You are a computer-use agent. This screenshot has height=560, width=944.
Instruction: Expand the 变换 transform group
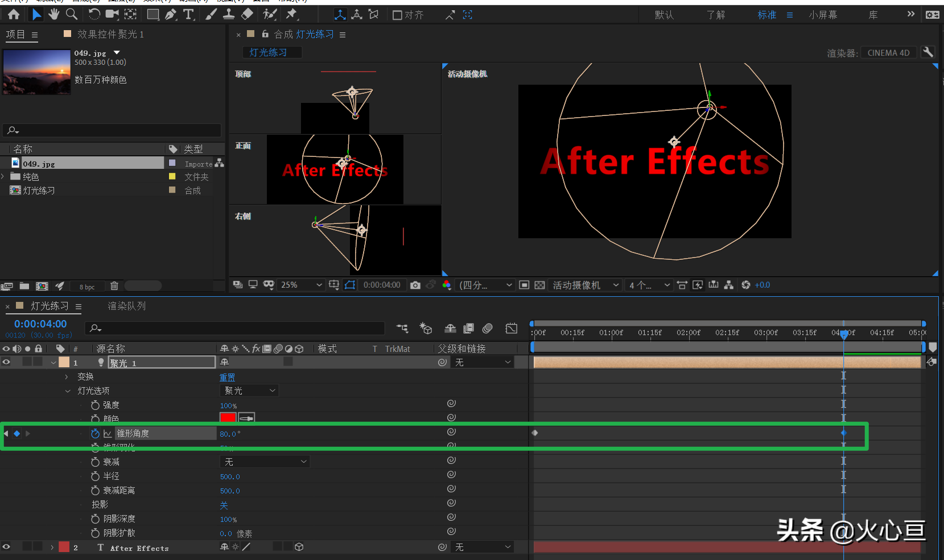(67, 376)
